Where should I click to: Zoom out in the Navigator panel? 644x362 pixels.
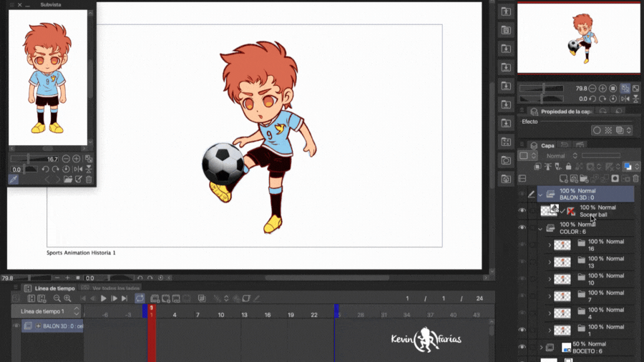(x=592, y=88)
